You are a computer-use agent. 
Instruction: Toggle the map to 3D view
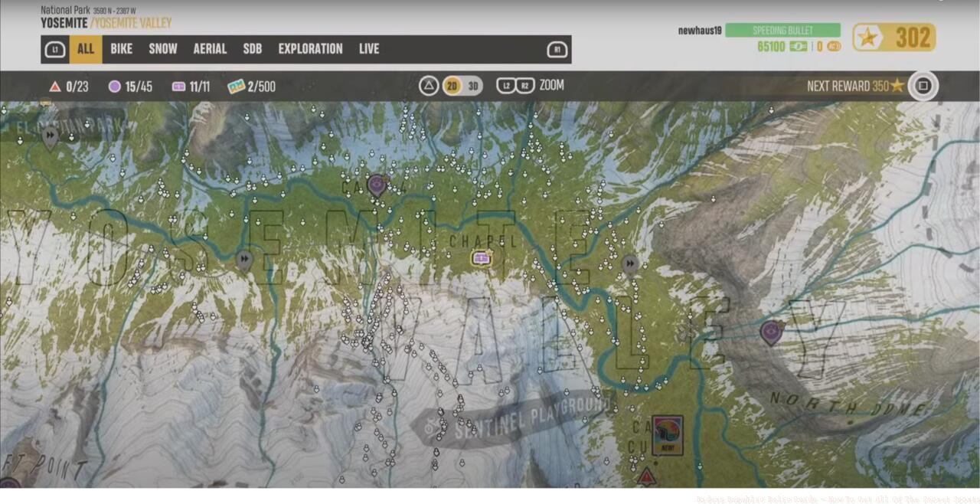pos(473,86)
